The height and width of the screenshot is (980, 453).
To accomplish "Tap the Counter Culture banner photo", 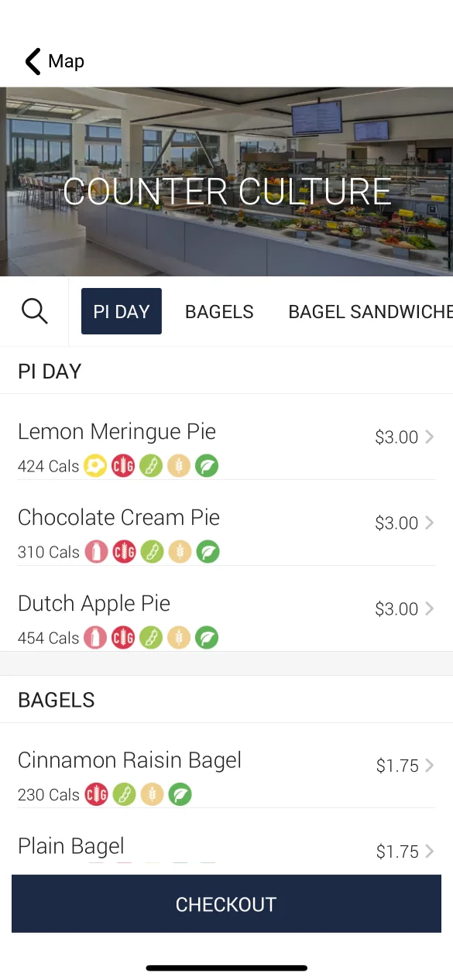I will tap(226, 182).
